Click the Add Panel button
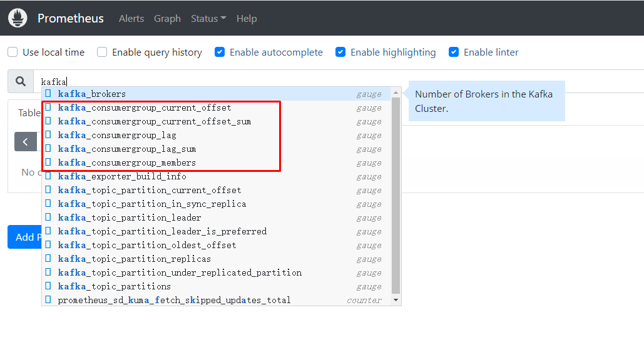Viewport: 644px width, 345px height. pyautogui.click(x=24, y=237)
